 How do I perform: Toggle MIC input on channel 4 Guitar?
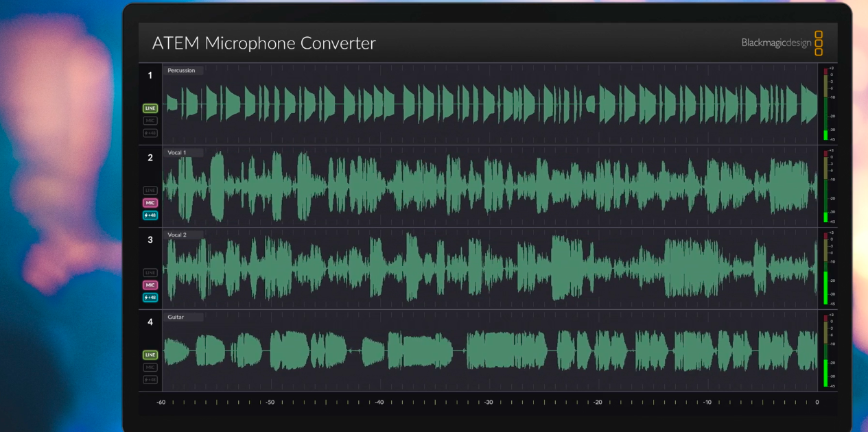(150, 368)
